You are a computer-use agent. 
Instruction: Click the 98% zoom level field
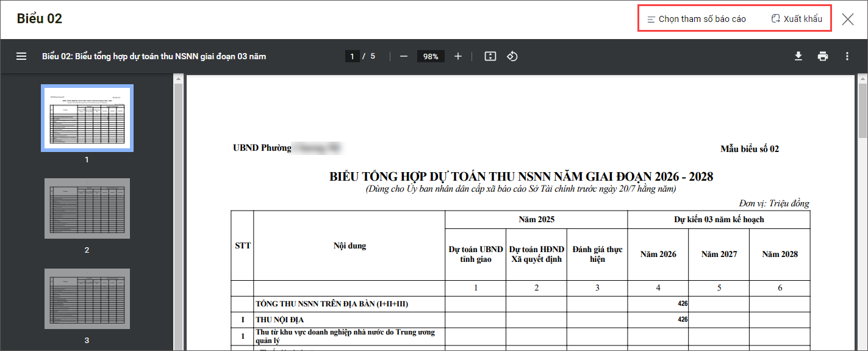pos(431,56)
